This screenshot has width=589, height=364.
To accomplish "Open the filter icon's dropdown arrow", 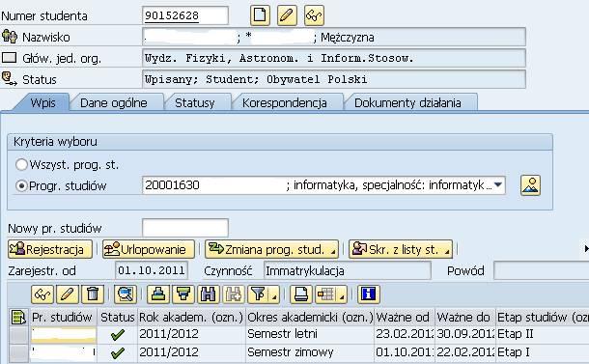I will click(x=274, y=297).
